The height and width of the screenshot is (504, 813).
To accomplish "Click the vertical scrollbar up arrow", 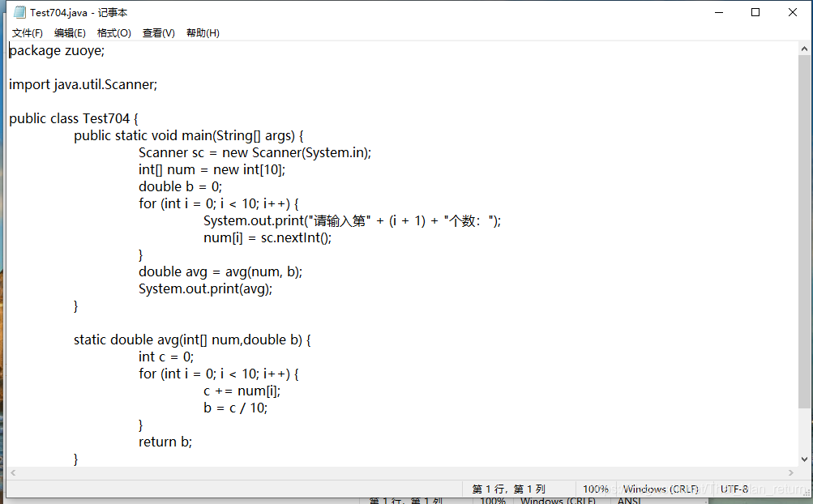I will click(804, 49).
